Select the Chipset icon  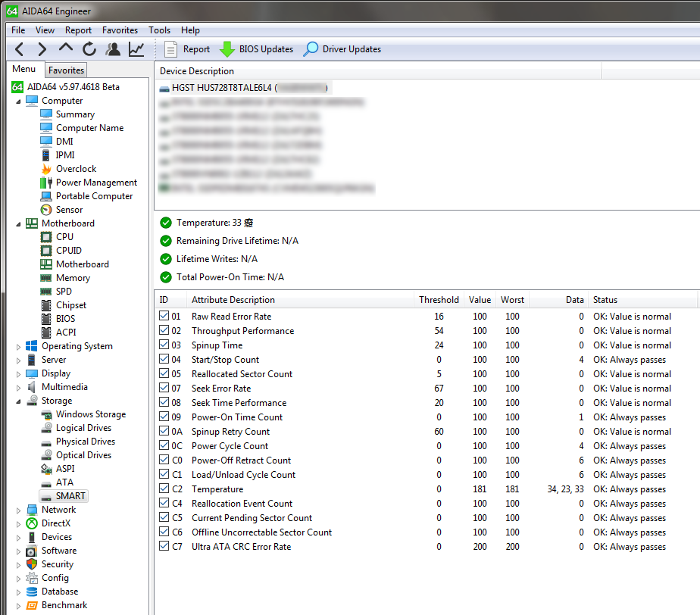[x=46, y=305]
